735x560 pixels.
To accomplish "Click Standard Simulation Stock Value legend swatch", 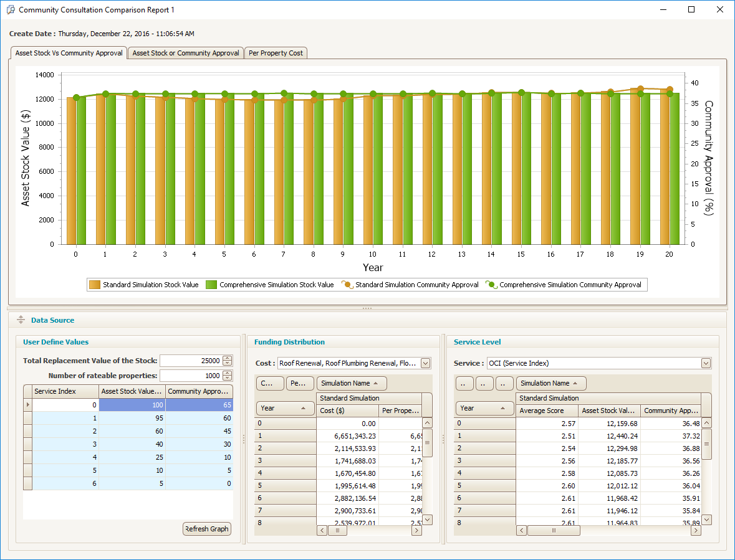I will [x=95, y=285].
